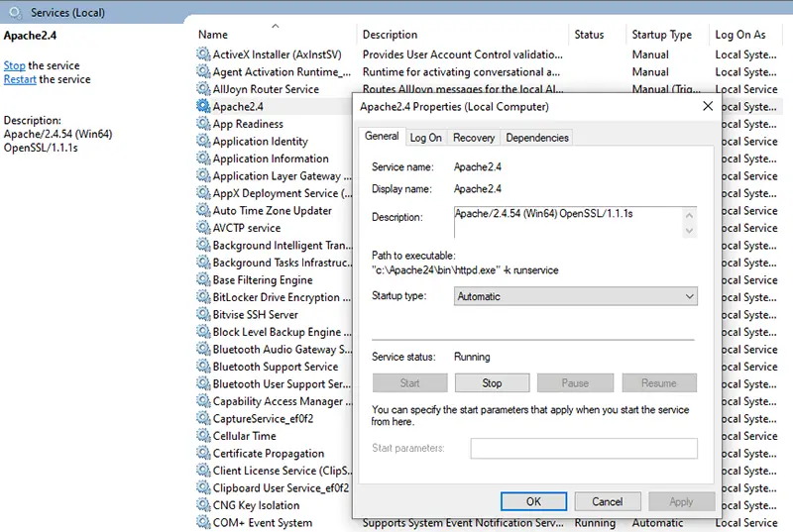Image resolution: width=793 pixels, height=532 pixels.
Task: Open the Recovery tab
Action: (474, 138)
